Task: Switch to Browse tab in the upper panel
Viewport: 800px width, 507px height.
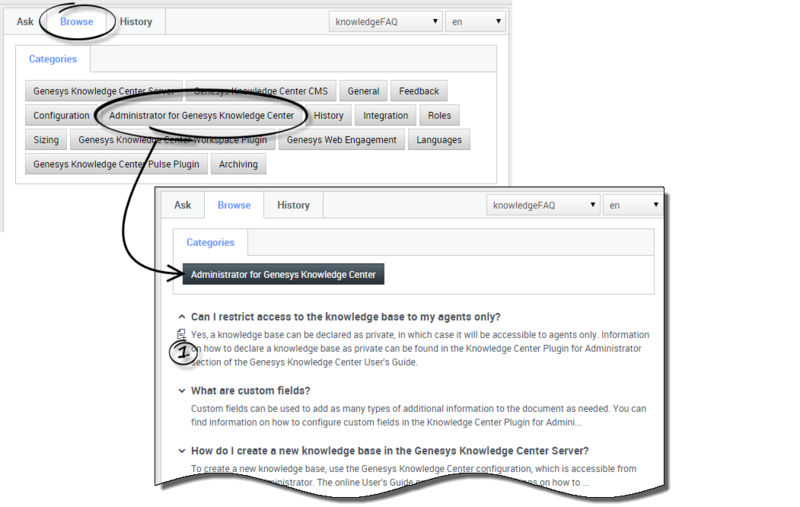Action: click(x=77, y=22)
